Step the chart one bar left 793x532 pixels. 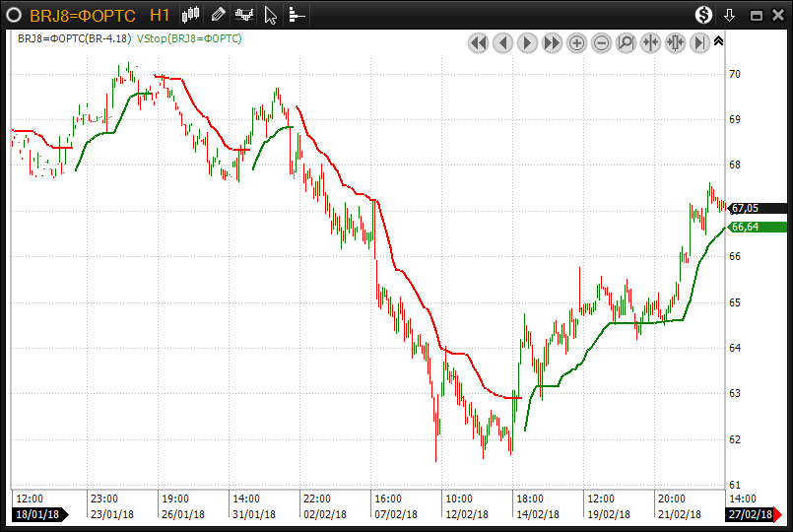(502, 42)
